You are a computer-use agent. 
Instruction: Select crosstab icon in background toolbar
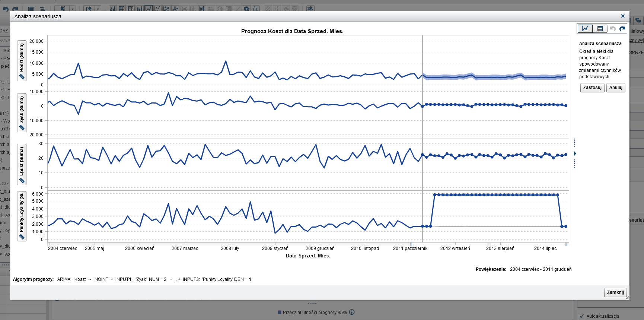[131, 9]
